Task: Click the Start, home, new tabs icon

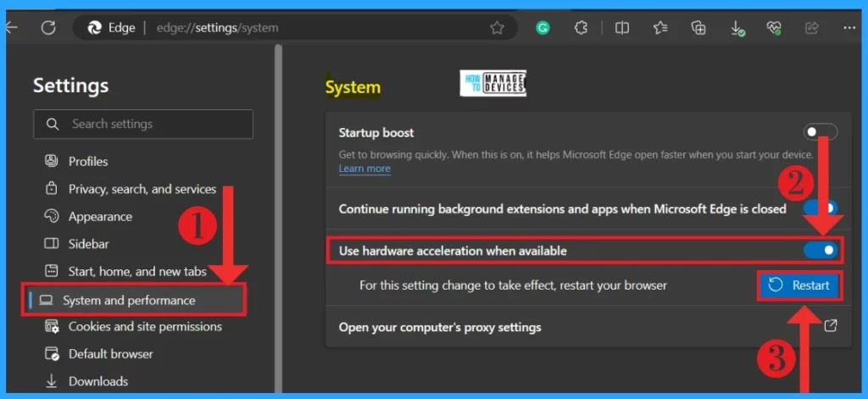Action: [52, 271]
